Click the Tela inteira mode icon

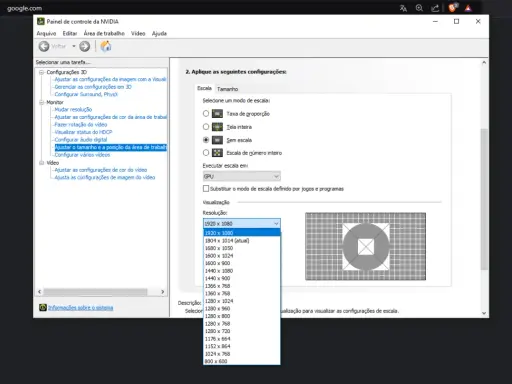click(217, 127)
